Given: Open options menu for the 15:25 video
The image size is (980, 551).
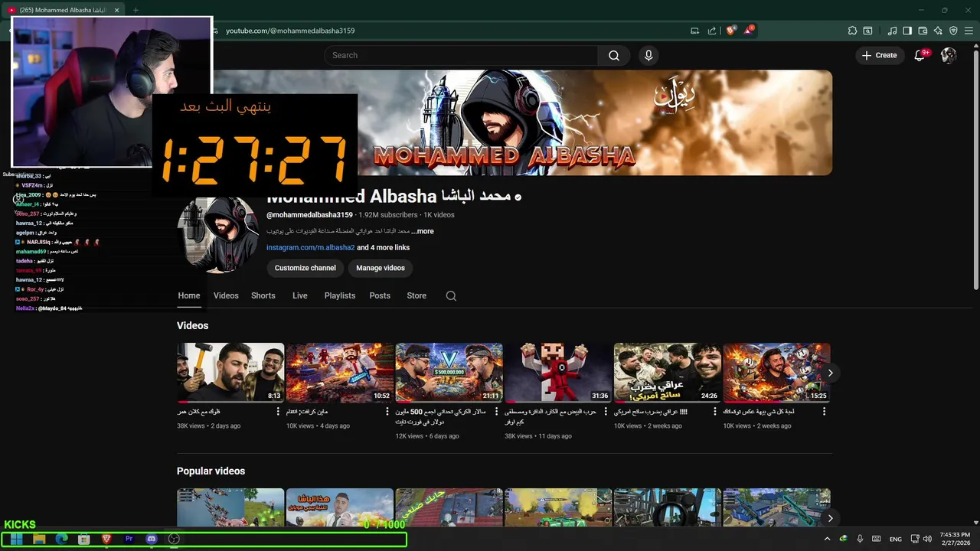Looking at the screenshot, I should [824, 412].
